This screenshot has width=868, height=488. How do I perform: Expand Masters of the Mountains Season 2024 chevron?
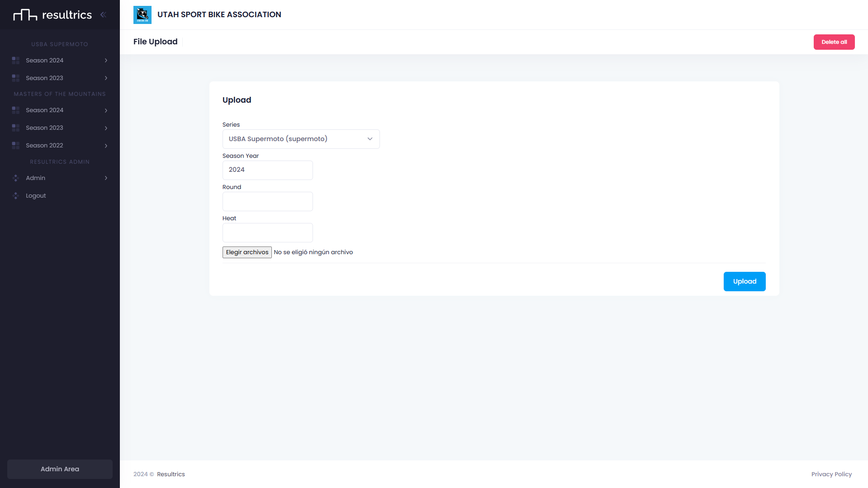pos(106,110)
